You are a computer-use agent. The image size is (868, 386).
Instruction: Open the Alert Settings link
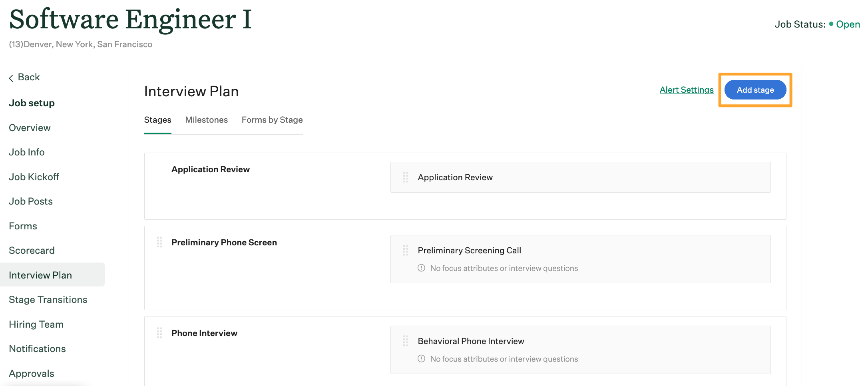coord(686,90)
